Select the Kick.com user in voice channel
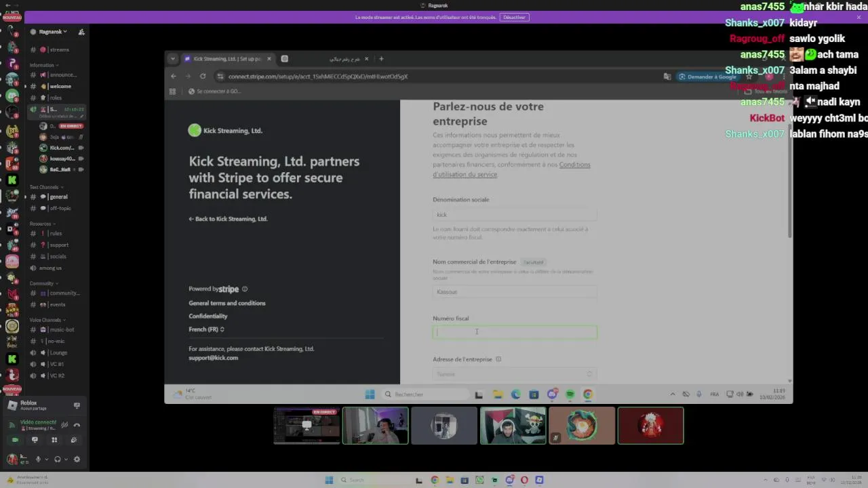Image resolution: width=868 pixels, height=488 pixels. pyautogui.click(x=61, y=148)
